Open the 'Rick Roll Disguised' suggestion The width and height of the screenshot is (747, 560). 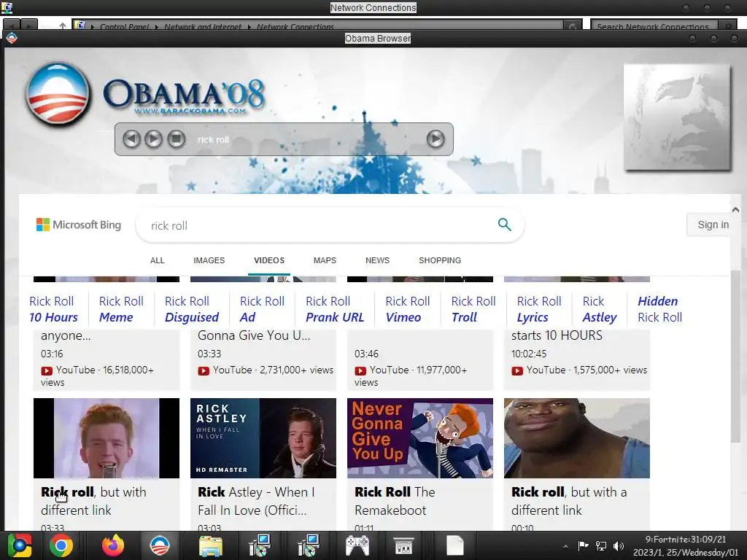[x=192, y=309]
